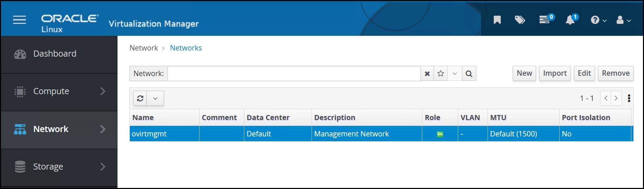Open the tags icon in header
The height and width of the screenshot is (189, 644).
coord(520,20)
